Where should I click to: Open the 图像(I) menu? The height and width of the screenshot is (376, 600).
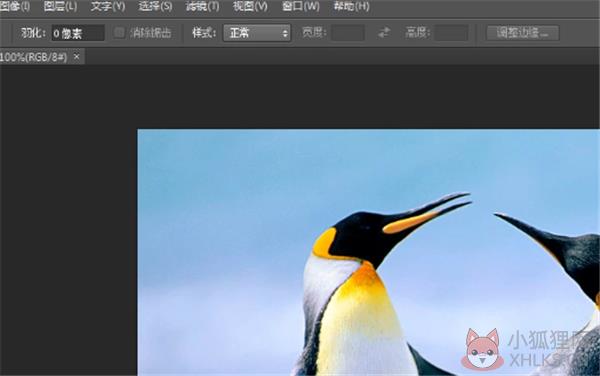[x=15, y=6]
